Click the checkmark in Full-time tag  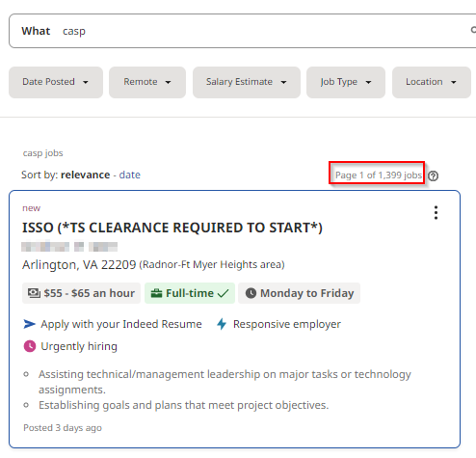(223, 293)
